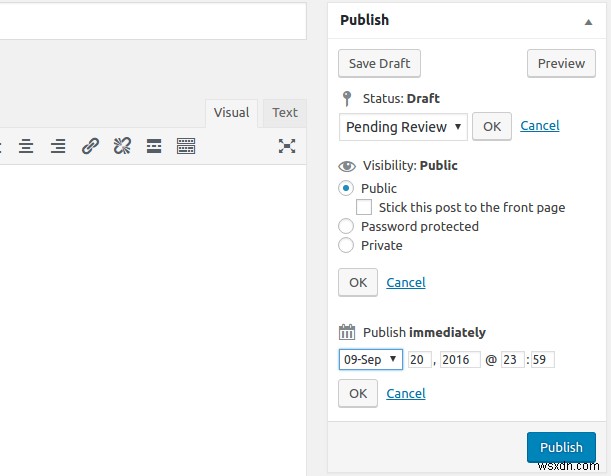Click the year field showing 2016
Viewport: 611px width, 476px height.
click(460, 359)
